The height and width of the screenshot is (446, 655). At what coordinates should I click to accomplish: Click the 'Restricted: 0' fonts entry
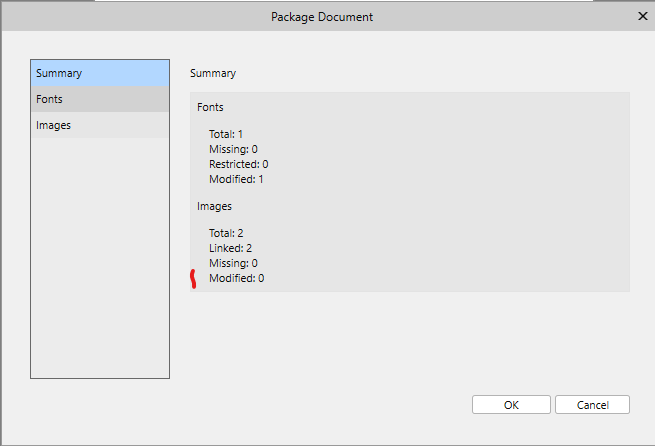(x=239, y=164)
